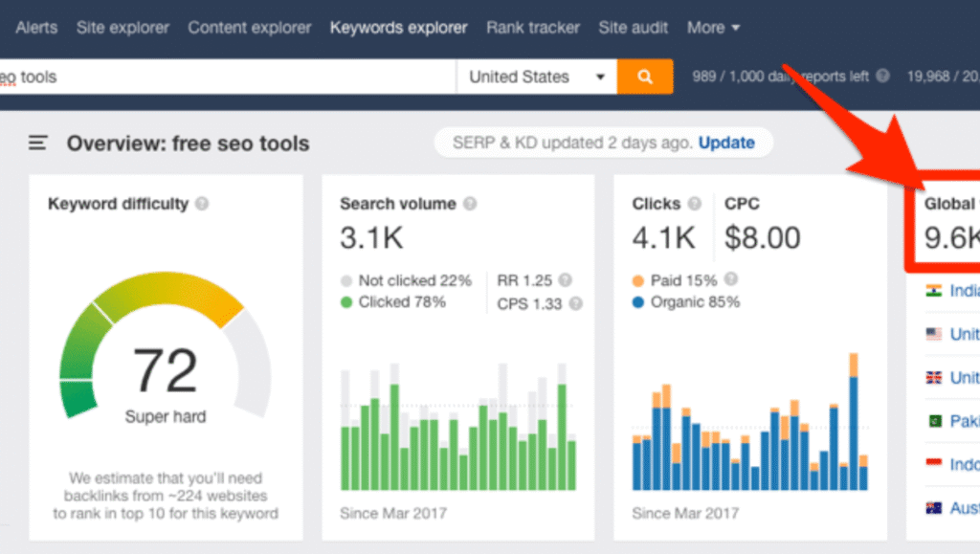Click Search volume help icon
The width and height of the screenshot is (980, 554).
coord(470,204)
